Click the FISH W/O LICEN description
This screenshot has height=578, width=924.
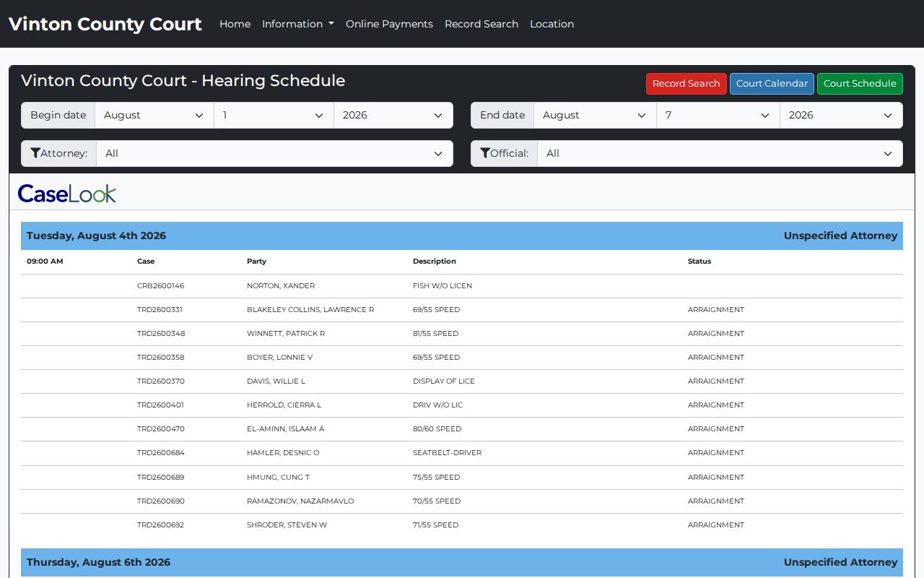(443, 285)
